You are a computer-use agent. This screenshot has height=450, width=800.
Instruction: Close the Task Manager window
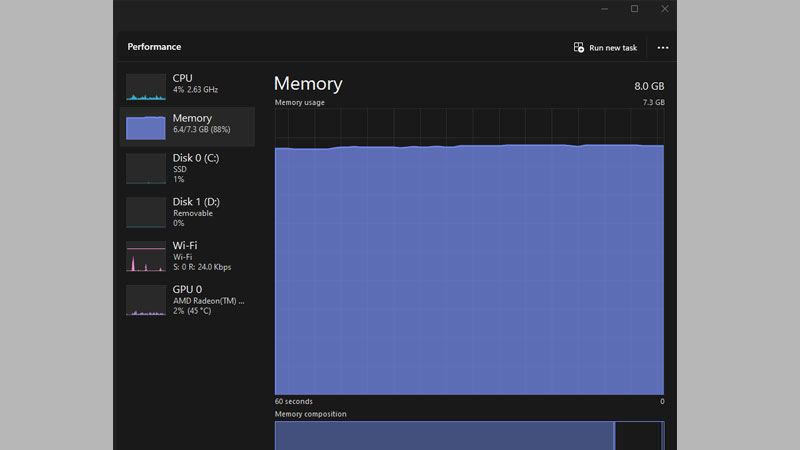(x=664, y=9)
